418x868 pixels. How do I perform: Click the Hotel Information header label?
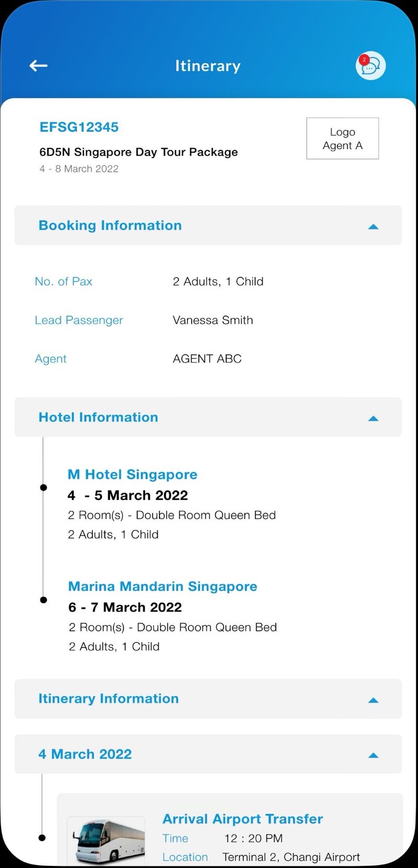click(98, 417)
